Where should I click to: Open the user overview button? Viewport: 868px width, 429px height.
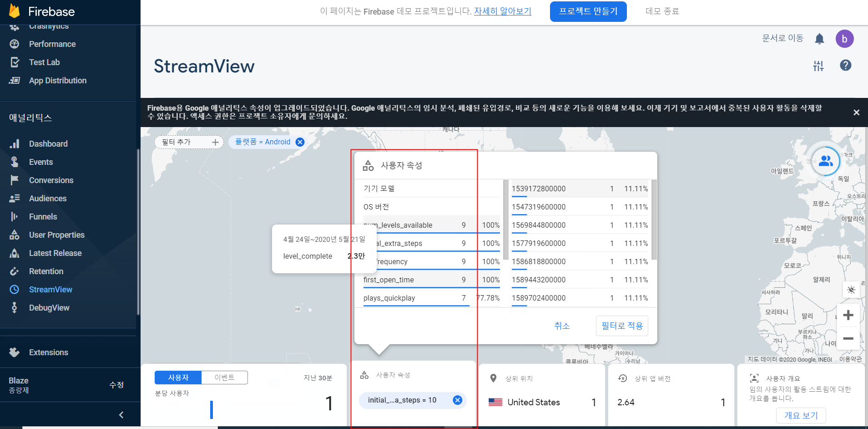point(801,415)
